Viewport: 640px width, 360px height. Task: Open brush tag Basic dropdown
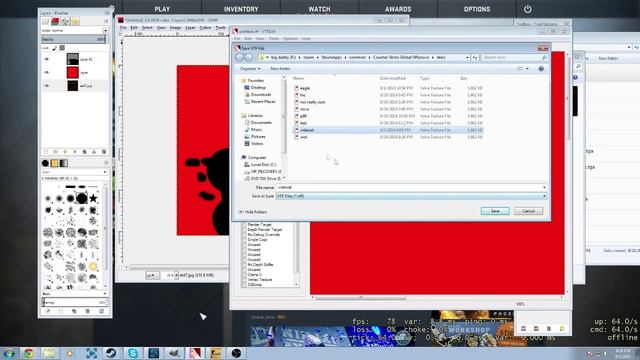74,293
